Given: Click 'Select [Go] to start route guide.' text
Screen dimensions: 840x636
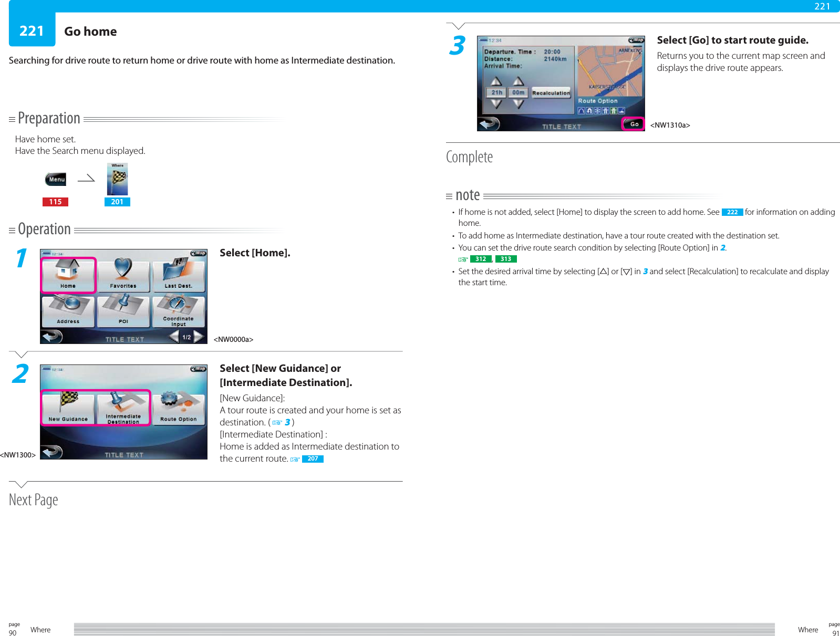Looking at the screenshot, I should 733,40.
